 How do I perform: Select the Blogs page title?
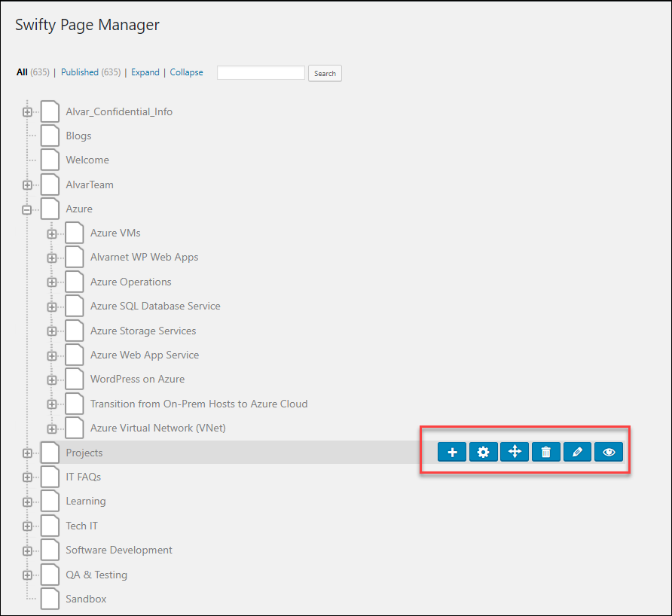pyautogui.click(x=78, y=136)
